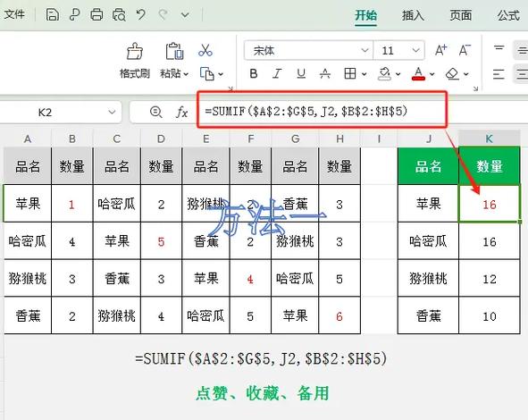Open the Fill Color dropdown arrow

pos(398,74)
